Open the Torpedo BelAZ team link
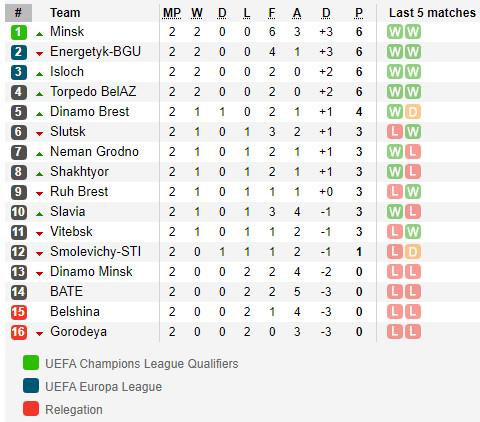480x422 pixels. [93, 92]
